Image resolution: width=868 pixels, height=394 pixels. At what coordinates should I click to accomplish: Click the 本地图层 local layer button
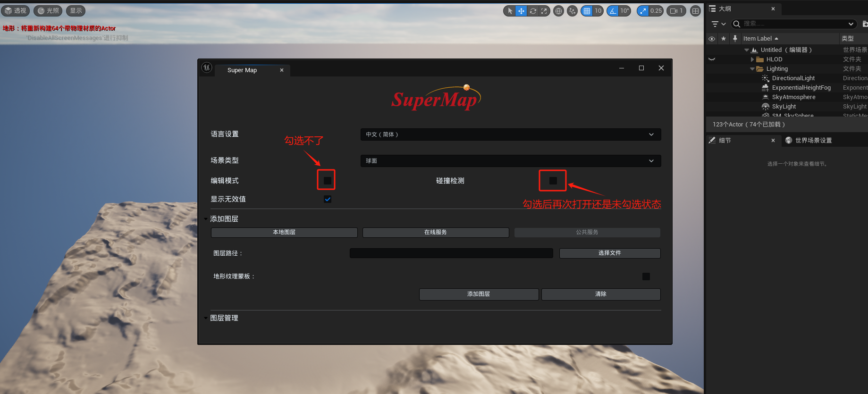(x=284, y=232)
